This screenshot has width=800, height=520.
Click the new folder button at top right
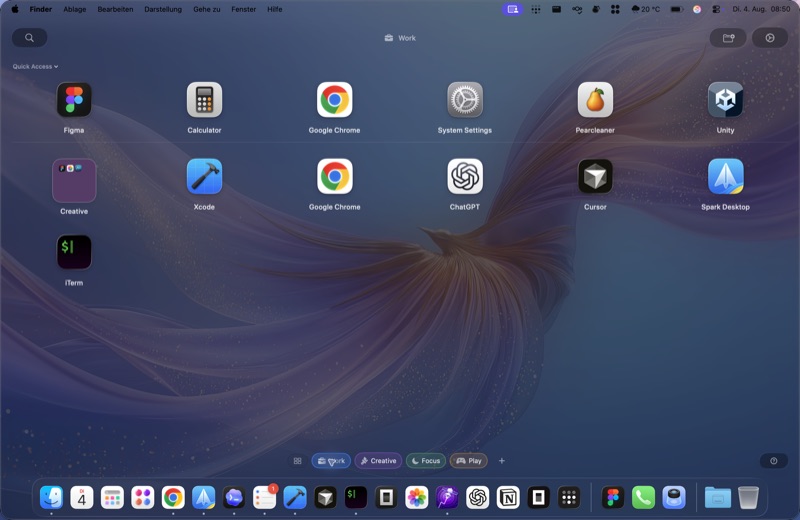click(728, 38)
